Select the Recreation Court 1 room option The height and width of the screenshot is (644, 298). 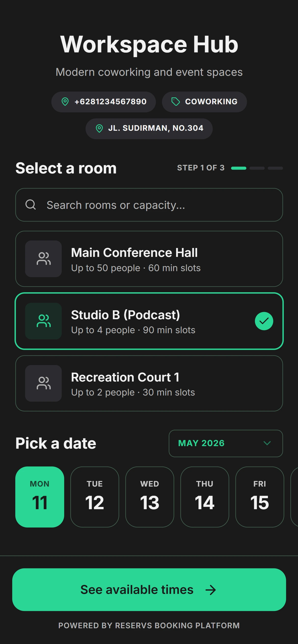point(149,383)
